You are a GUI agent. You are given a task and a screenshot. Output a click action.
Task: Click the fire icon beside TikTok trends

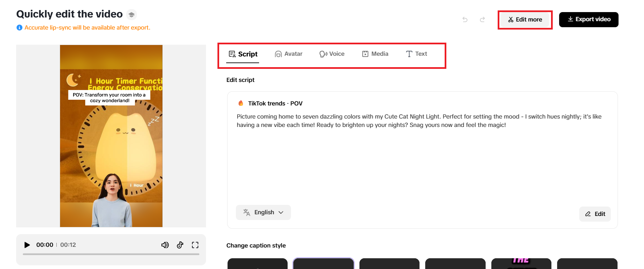click(241, 103)
